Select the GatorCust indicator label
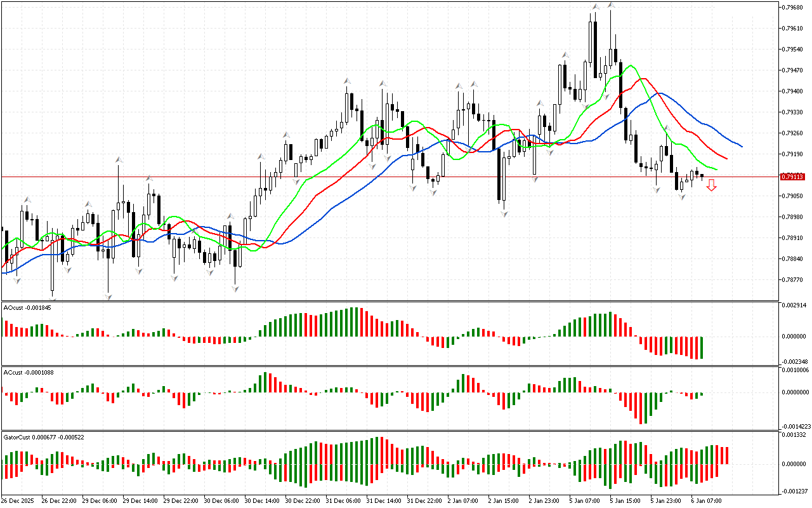 click(x=44, y=437)
